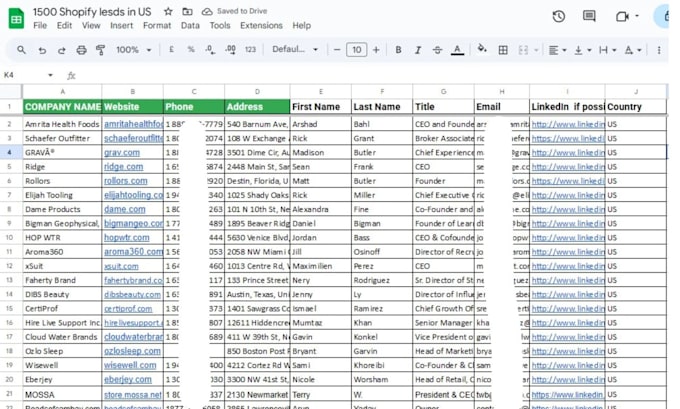Viewport: 680px width, 409px height.
Task: Edit the font size field showing 10
Action: 356,50
